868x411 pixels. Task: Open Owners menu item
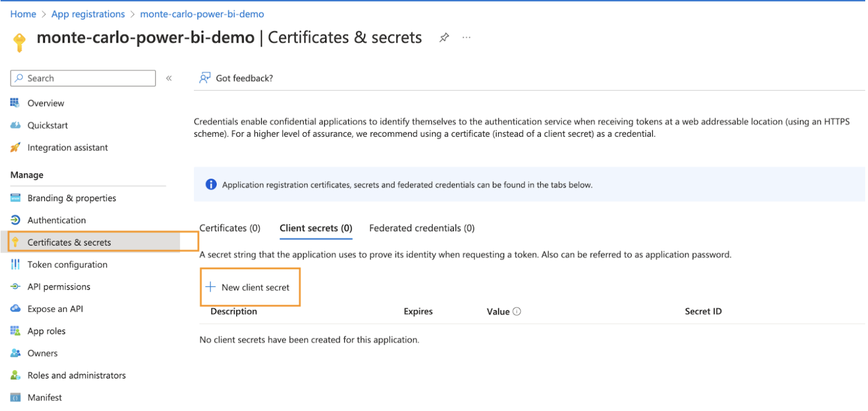(x=43, y=353)
